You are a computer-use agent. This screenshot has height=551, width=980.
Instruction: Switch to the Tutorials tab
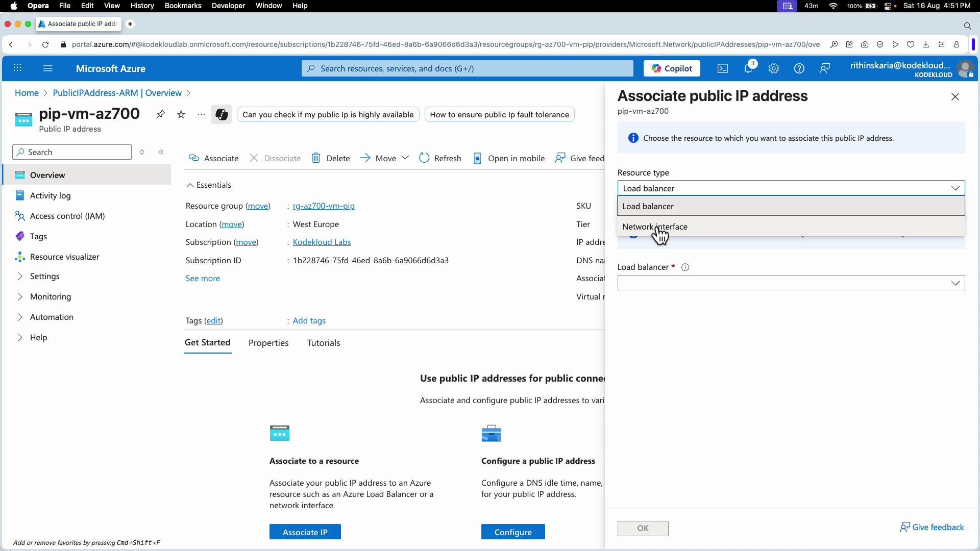(x=324, y=343)
